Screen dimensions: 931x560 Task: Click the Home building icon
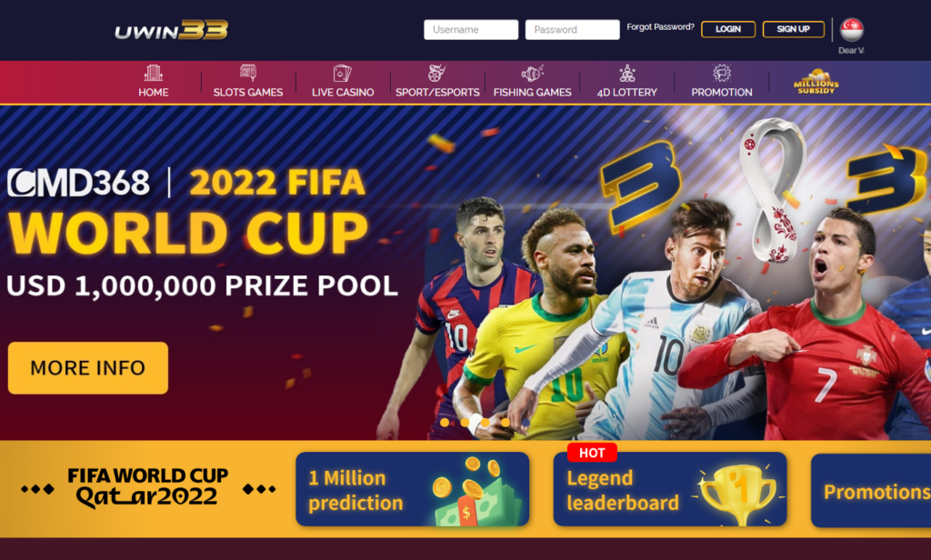tap(153, 73)
